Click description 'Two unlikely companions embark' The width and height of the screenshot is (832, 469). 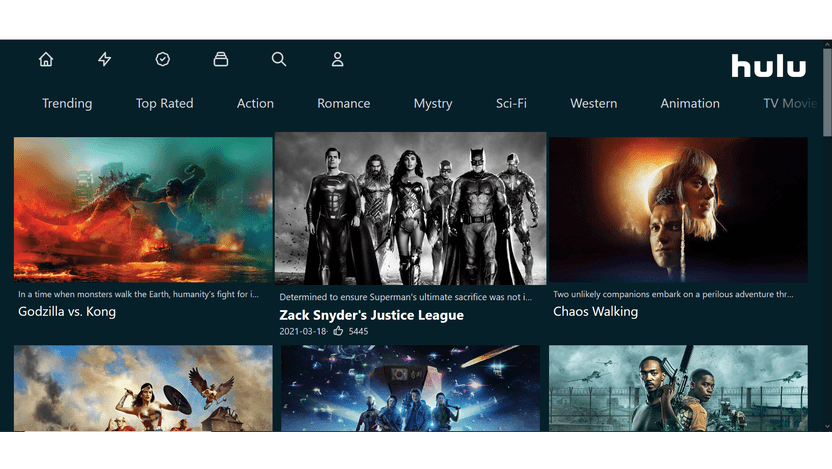673,294
